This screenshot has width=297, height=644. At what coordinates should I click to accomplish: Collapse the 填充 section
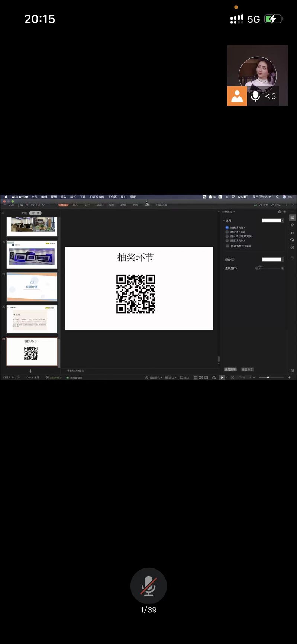pyautogui.click(x=223, y=221)
